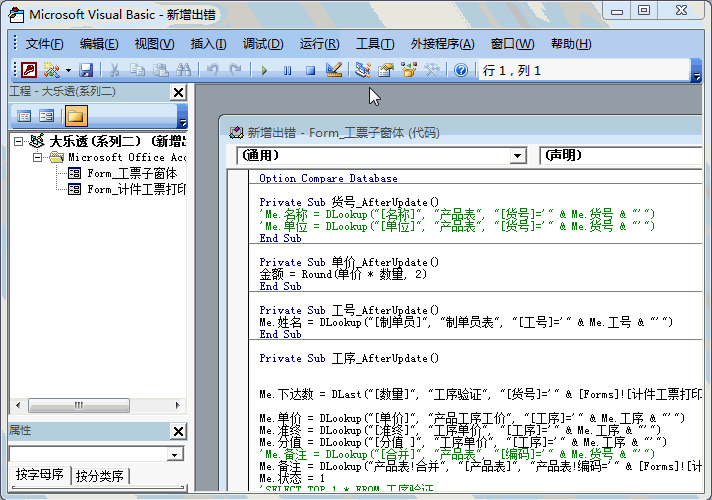Open the 工具(T) menu

pyautogui.click(x=375, y=44)
